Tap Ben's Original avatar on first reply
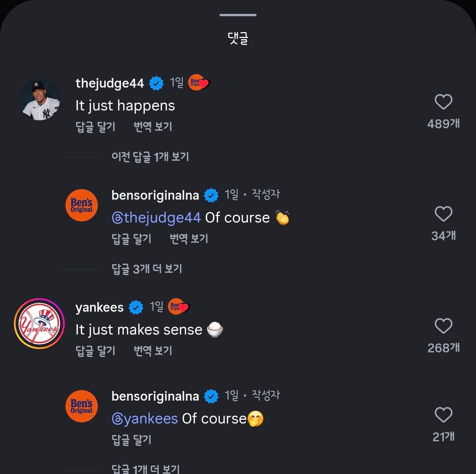The width and height of the screenshot is (476, 474). coord(82,205)
